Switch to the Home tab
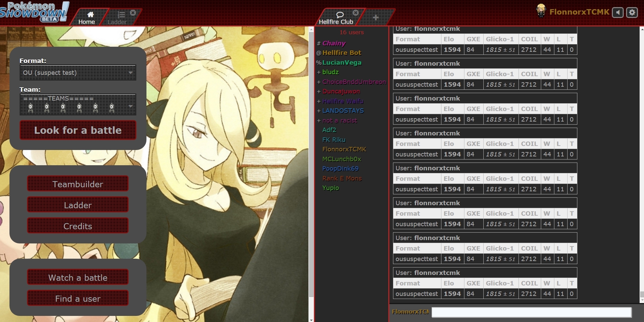 87,18
